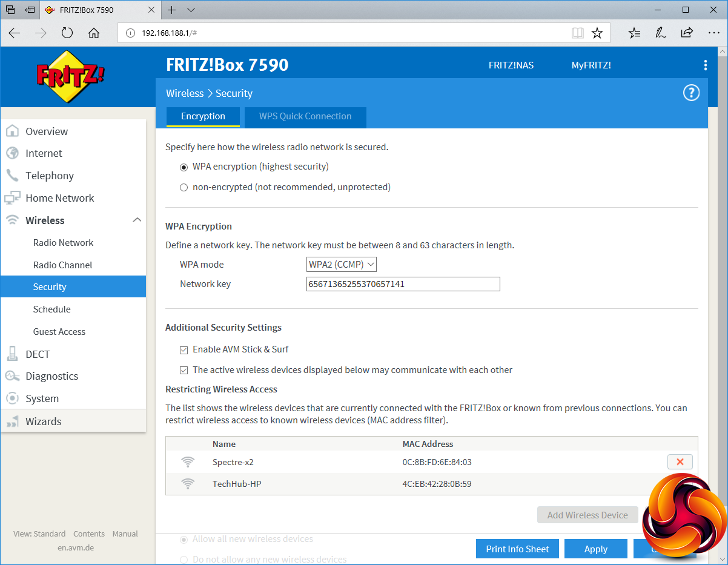Image resolution: width=728 pixels, height=565 pixels.
Task: Click the Wizards icon
Action: click(12, 421)
